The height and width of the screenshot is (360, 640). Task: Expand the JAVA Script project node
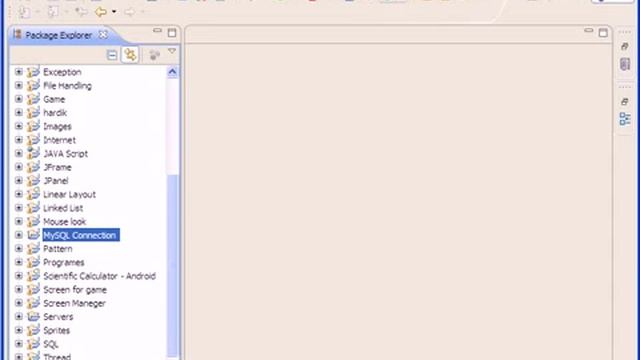click(x=19, y=153)
